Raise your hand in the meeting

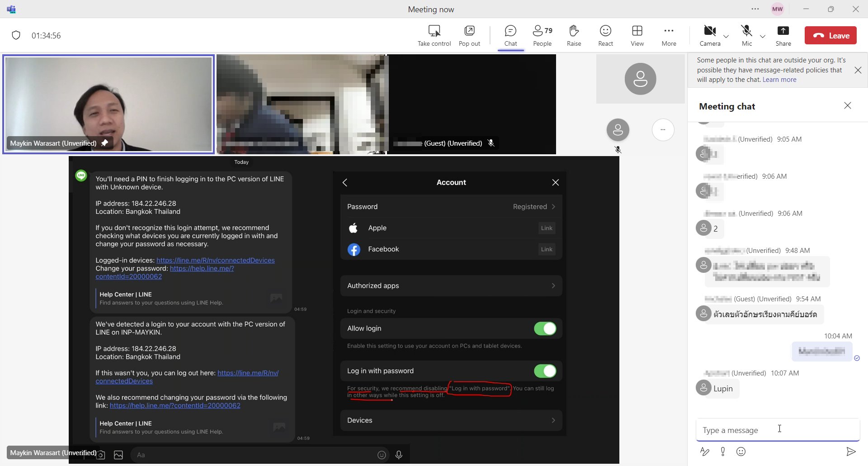[574, 31]
